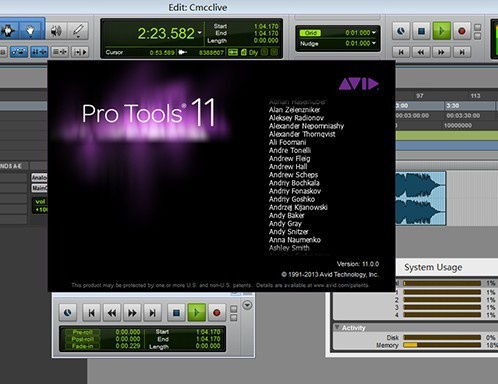Select the Selector tool in Edit toolbar
This screenshot has width=498, height=384.
tap(8, 31)
